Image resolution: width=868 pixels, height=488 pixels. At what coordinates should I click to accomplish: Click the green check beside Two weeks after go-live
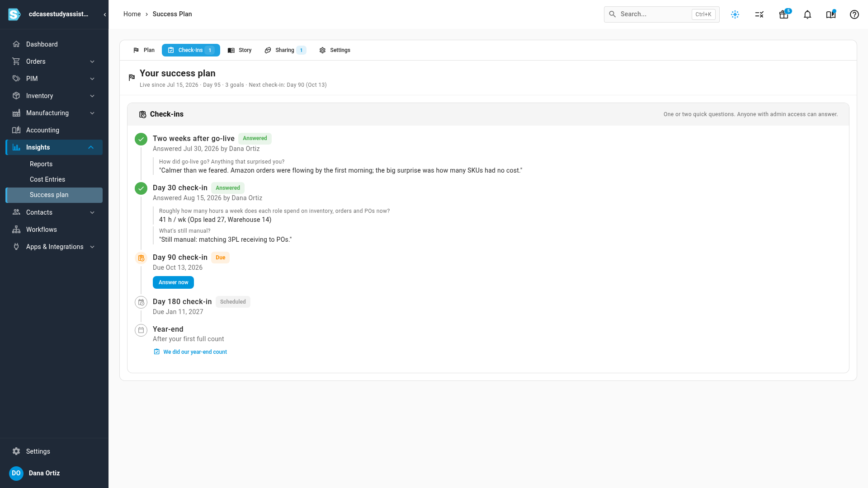141,139
